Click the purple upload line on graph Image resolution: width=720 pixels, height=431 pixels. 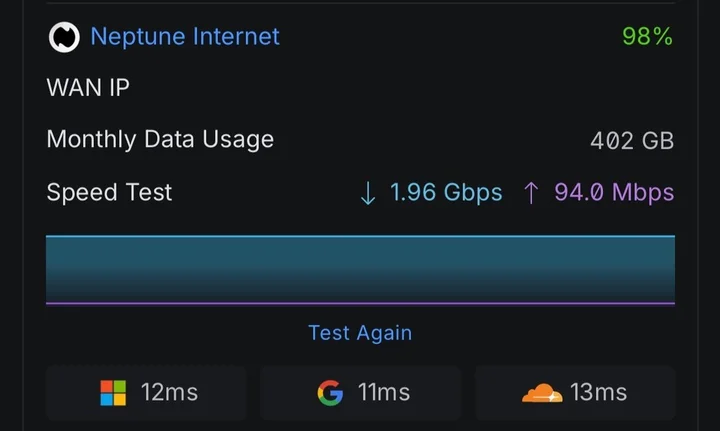click(360, 303)
